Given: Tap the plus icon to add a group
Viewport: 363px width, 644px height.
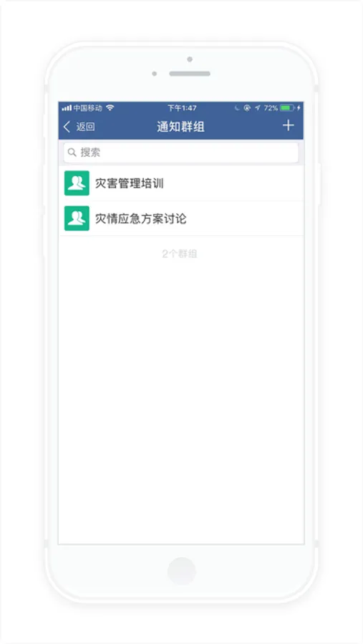Looking at the screenshot, I should coord(289,126).
